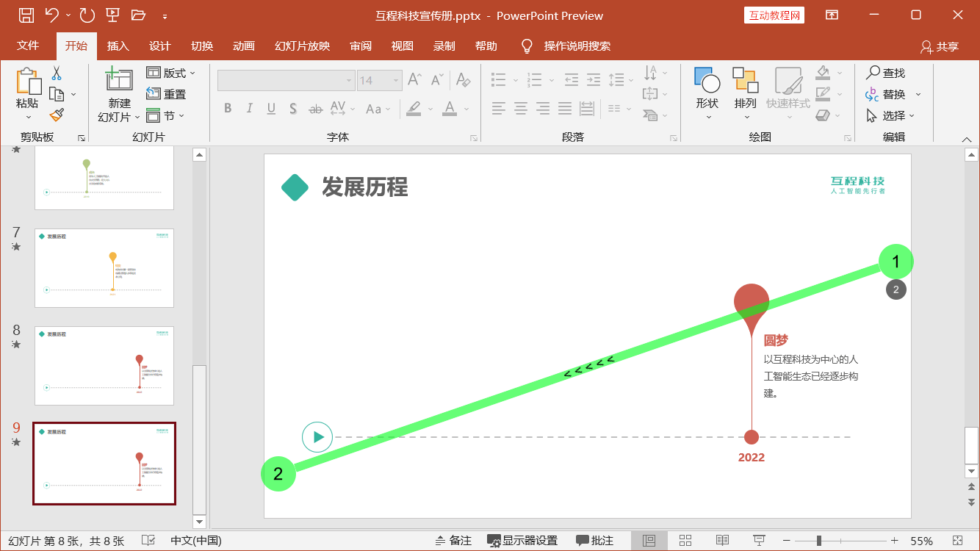Open Comments (批注) from status bar
980x551 pixels.
click(595, 541)
